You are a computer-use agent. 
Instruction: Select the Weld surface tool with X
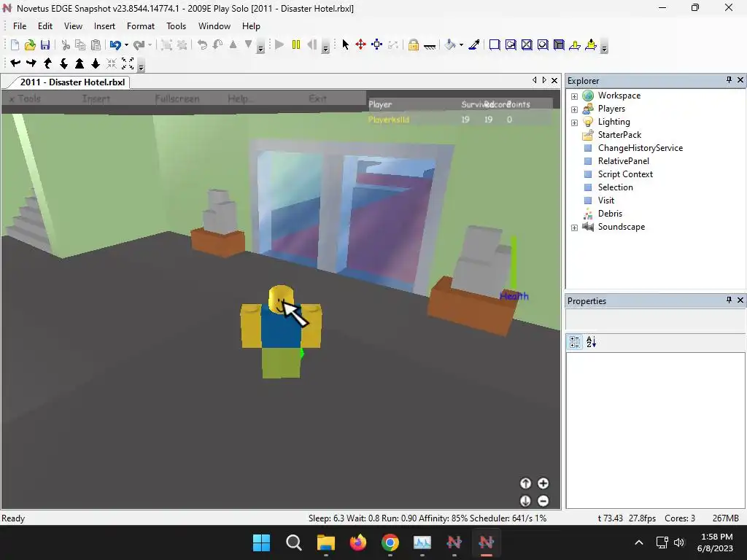(x=527, y=44)
